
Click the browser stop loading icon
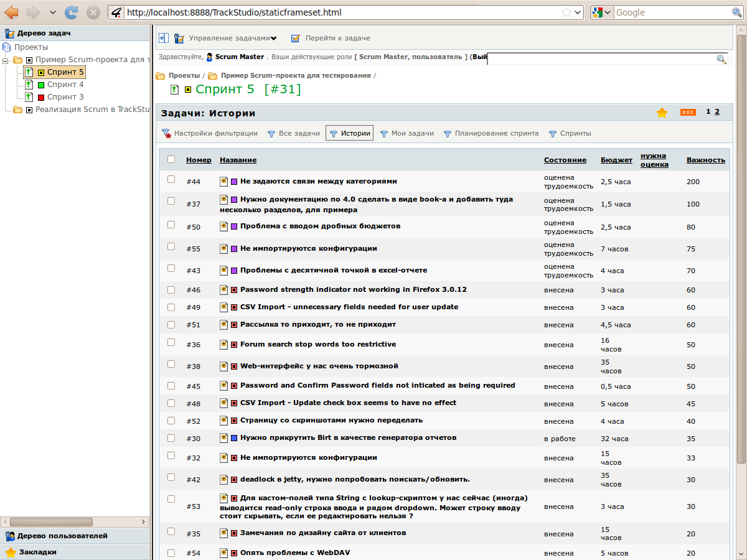click(93, 12)
